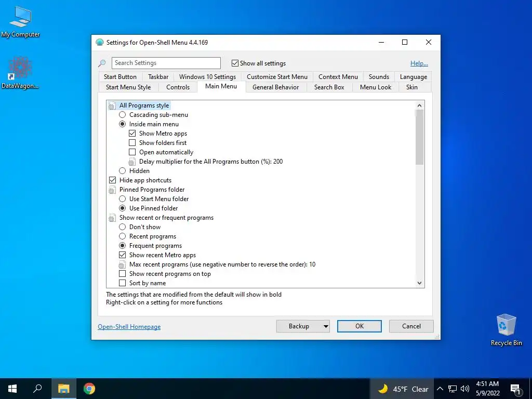This screenshot has height=399, width=532.
Task: Click the gear icon beside Delay multiplier setting
Action: (132, 162)
